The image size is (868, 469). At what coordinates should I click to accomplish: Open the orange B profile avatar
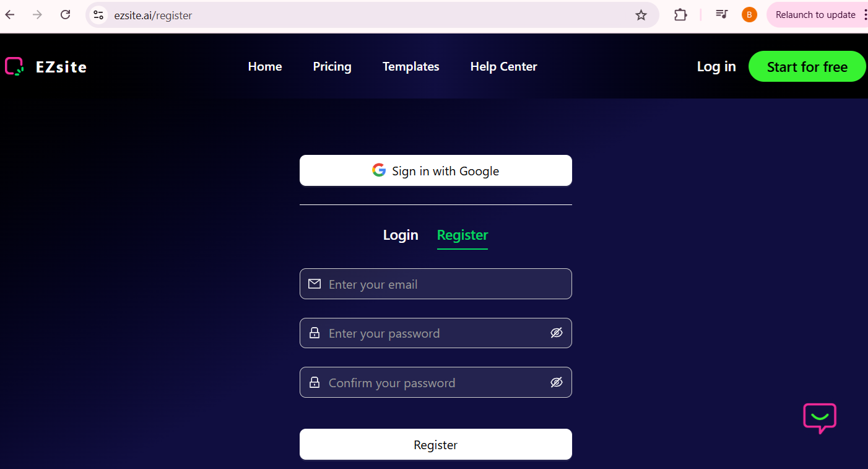coord(749,15)
